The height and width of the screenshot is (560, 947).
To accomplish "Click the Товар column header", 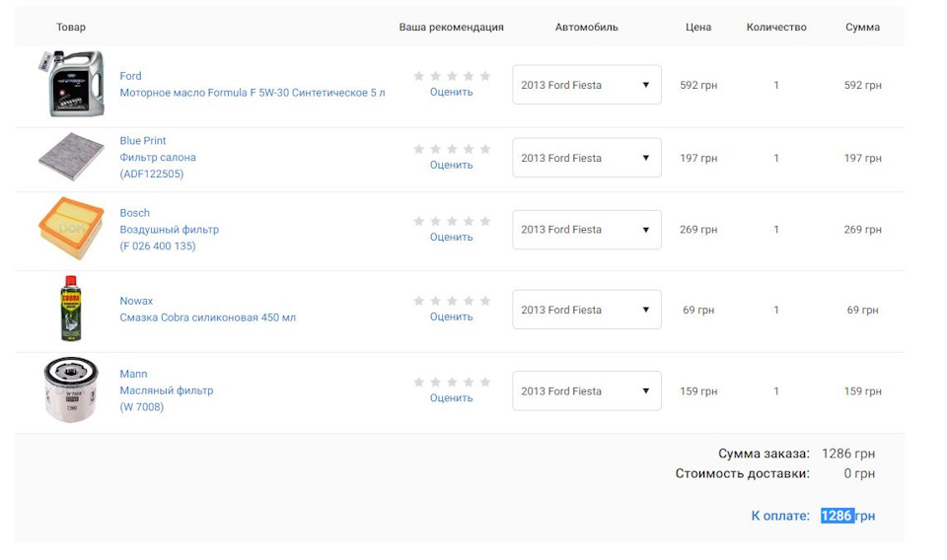I will click(71, 28).
